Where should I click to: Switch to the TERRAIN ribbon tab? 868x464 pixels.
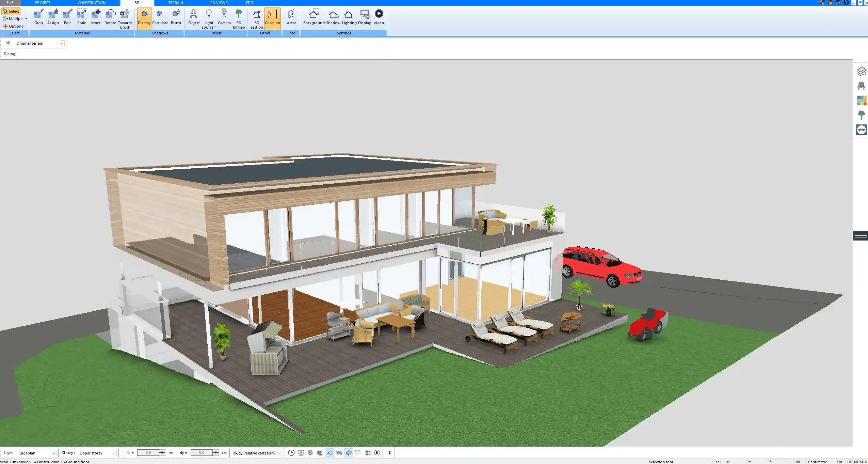[175, 2]
